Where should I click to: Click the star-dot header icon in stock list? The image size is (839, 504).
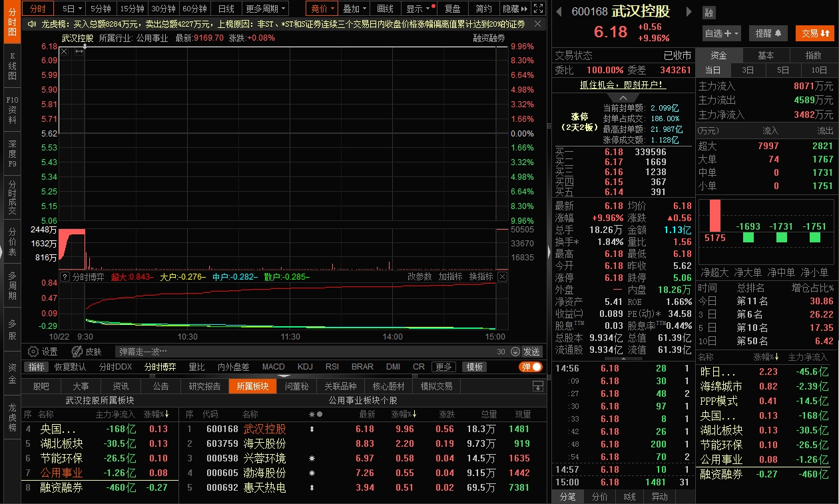click(315, 414)
